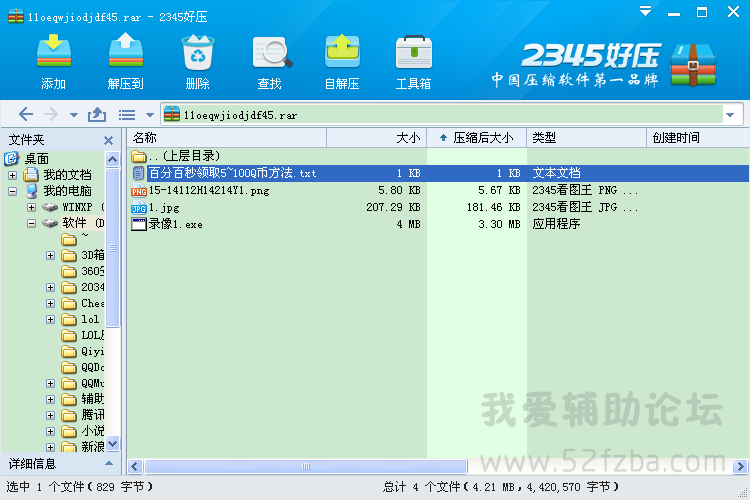This screenshot has width=750, height=500.
Task: Select 15-14112H14214Y1.png file
Action: pos(438,190)
